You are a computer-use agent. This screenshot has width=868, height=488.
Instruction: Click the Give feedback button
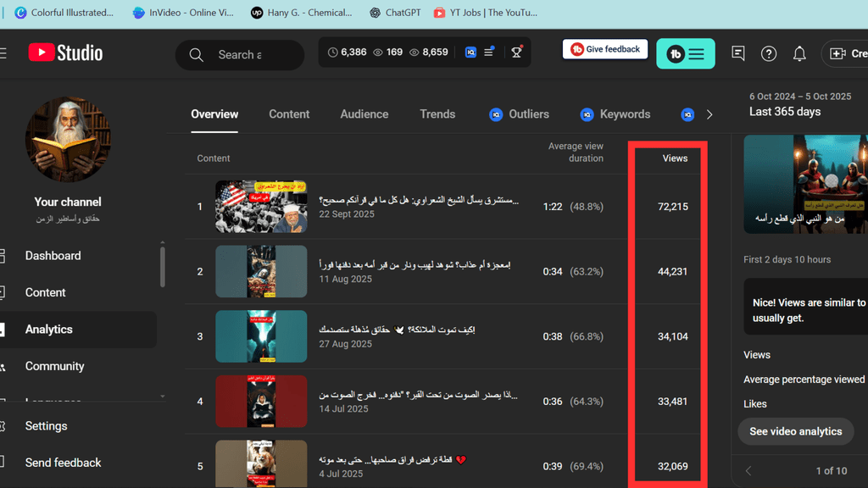(605, 49)
